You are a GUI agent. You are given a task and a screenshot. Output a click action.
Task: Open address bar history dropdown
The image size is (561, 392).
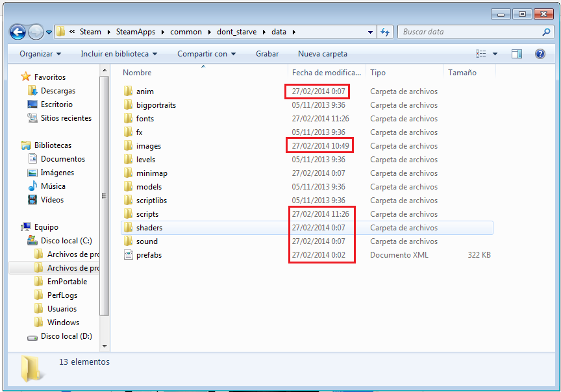click(x=370, y=32)
